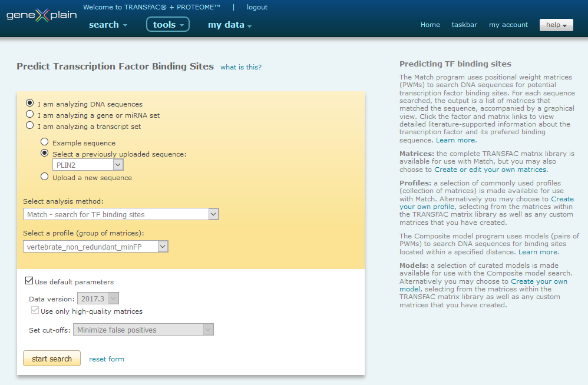Click the 'what is this?' link
Screen dimensions: 588x385
coord(241,67)
